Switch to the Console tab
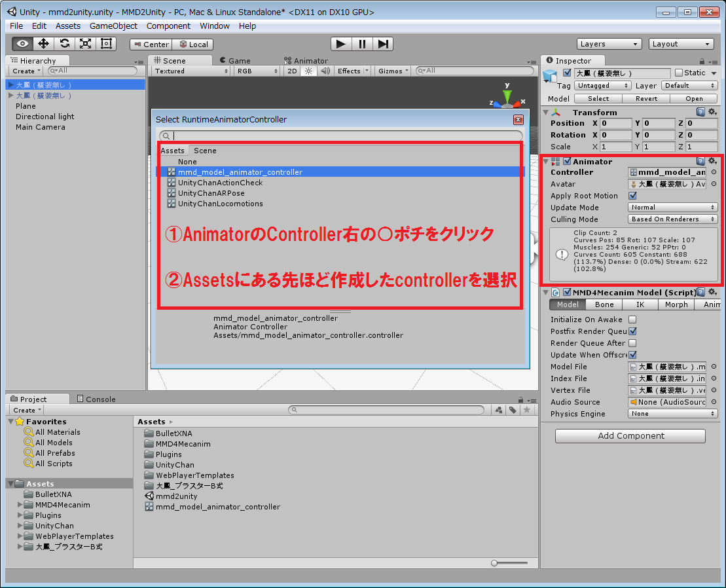The image size is (726, 588). tap(96, 399)
